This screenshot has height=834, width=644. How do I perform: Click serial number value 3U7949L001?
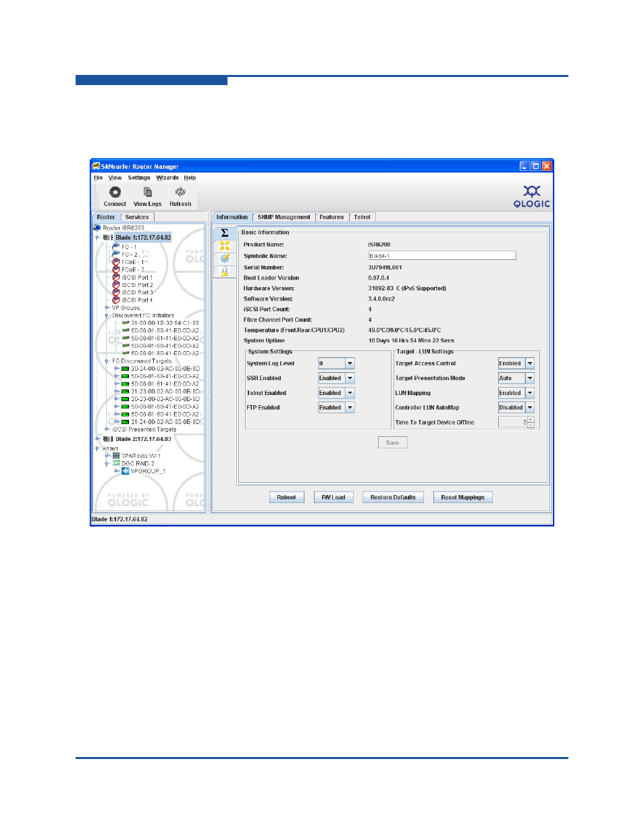click(385, 267)
